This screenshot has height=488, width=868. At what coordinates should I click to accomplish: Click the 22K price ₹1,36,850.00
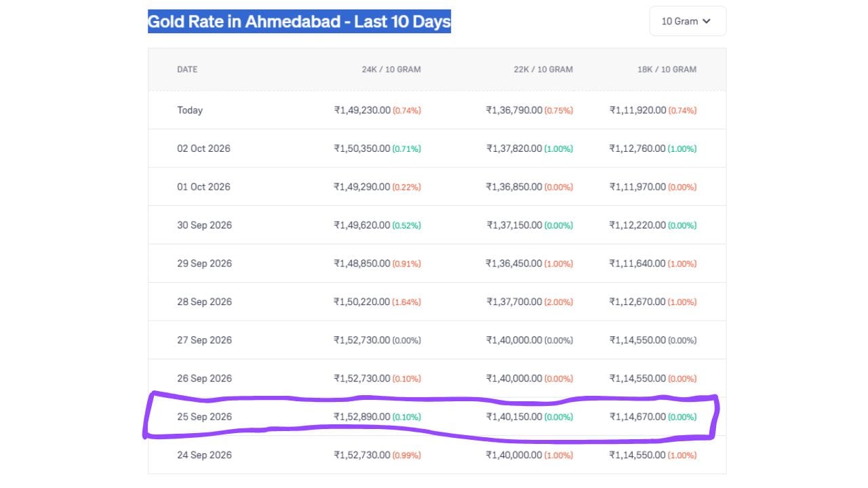click(x=514, y=187)
